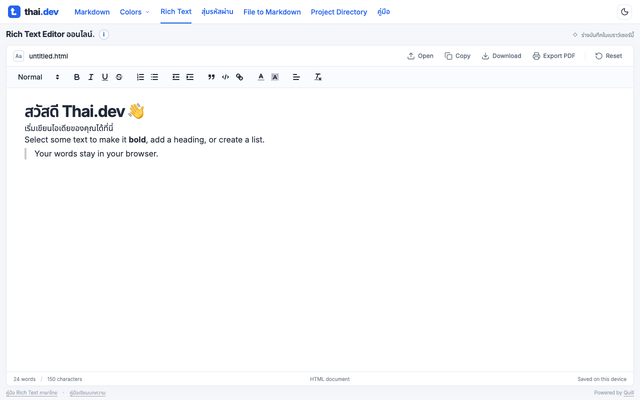The image size is (640, 400).
Task: Open the text alignment options
Action: (296, 77)
